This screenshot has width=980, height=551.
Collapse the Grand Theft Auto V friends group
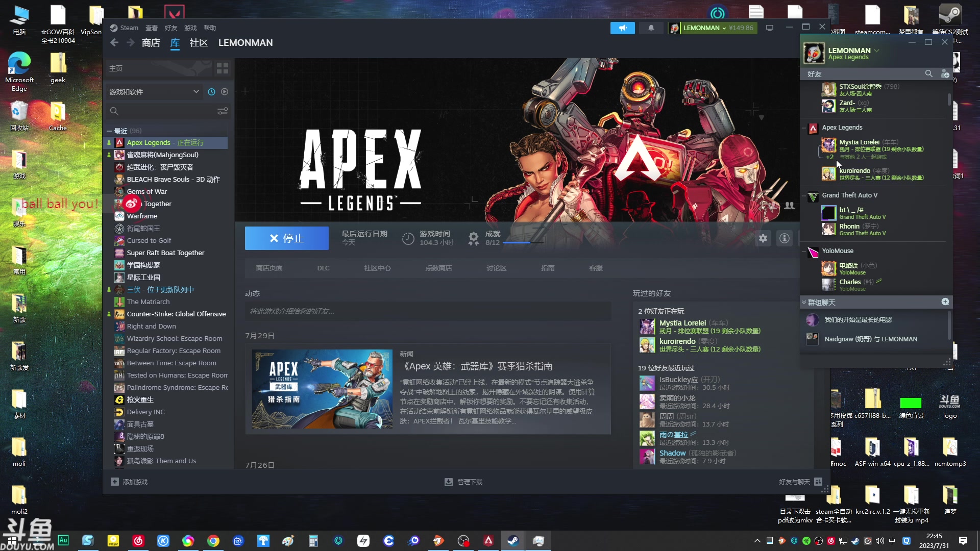(804, 195)
